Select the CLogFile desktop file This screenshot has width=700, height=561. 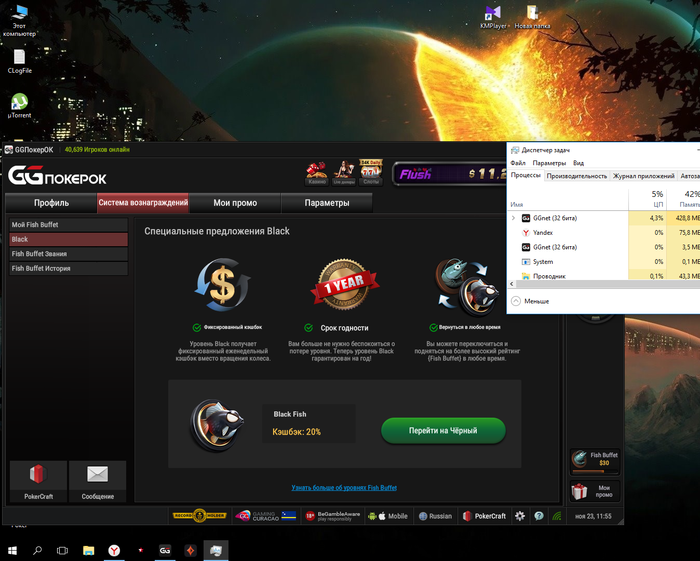[19, 62]
